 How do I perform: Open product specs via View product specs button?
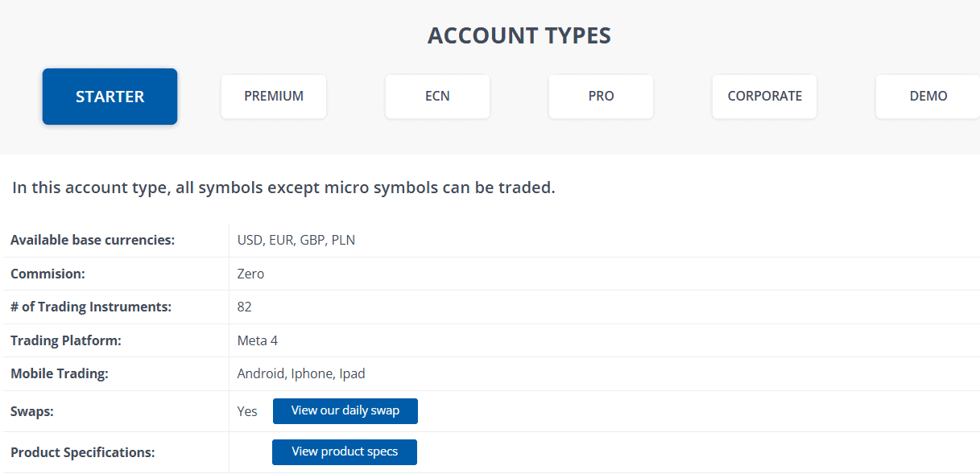click(x=344, y=451)
